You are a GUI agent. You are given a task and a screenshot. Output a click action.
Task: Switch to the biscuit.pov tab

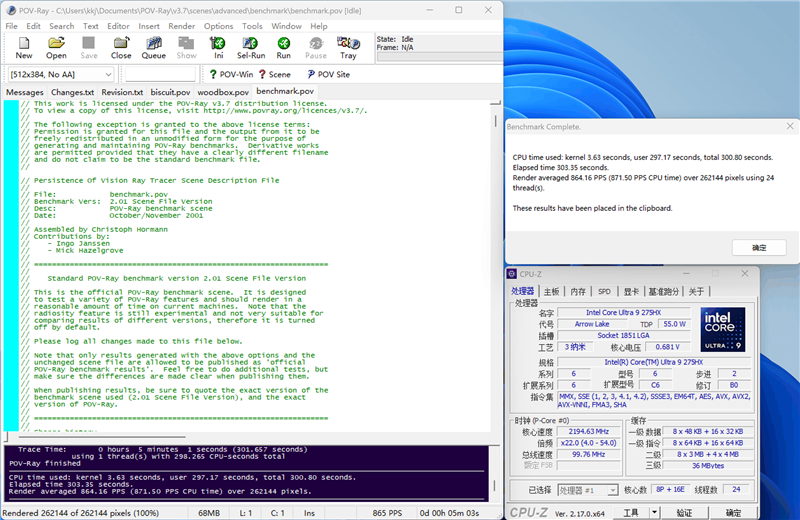pyautogui.click(x=171, y=92)
